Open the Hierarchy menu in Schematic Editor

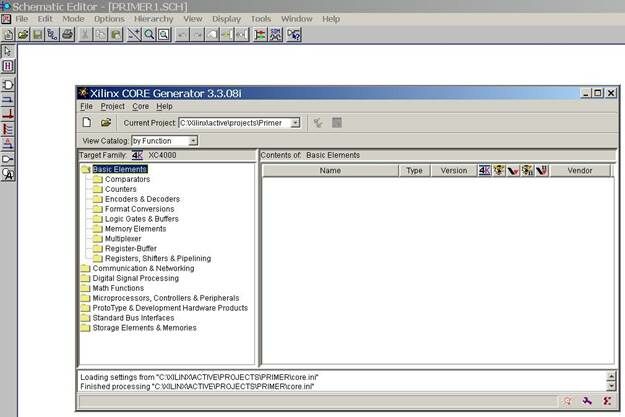coord(153,19)
